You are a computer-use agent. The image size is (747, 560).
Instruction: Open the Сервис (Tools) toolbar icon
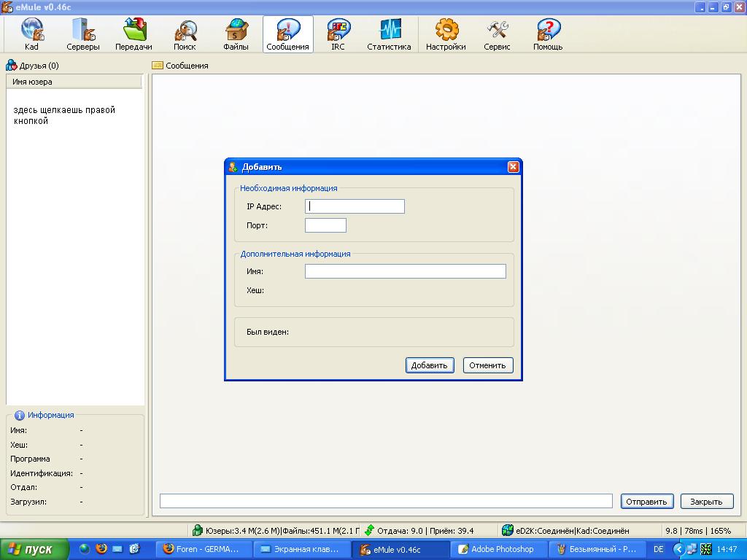[x=497, y=34]
